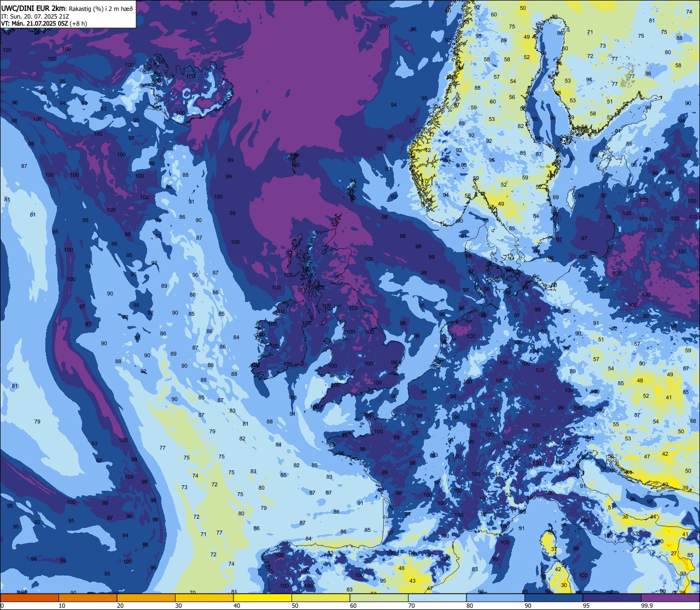Image resolution: width=700 pixels, height=610 pixels.
Task: Pick the navy 95–99.9 legend swatch
Action: 612,597
